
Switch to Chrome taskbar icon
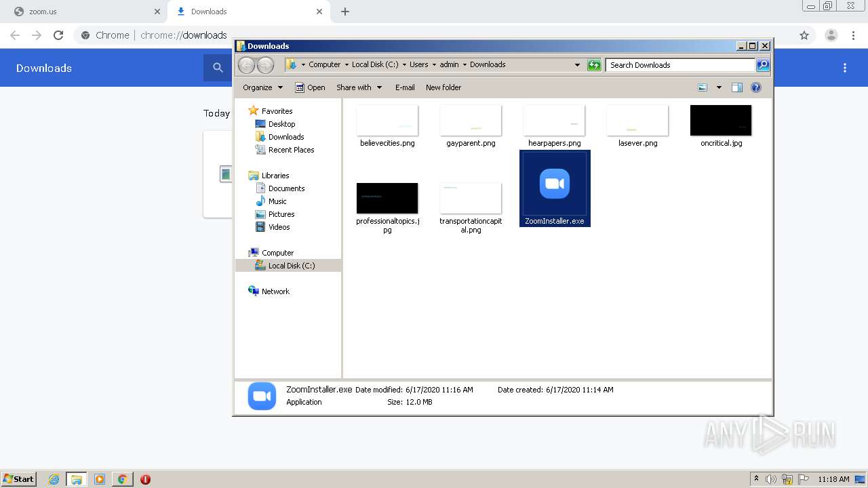pyautogui.click(x=122, y=479)
